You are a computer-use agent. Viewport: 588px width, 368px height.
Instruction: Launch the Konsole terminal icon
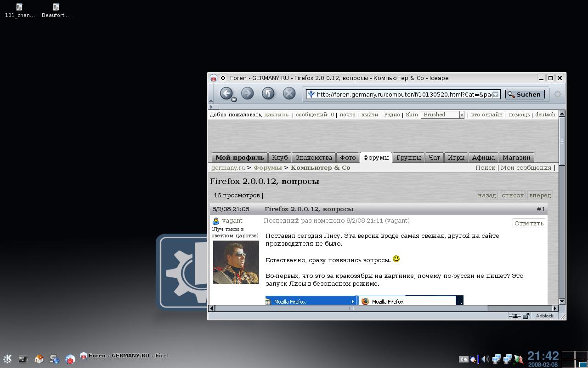coord(23,359)
